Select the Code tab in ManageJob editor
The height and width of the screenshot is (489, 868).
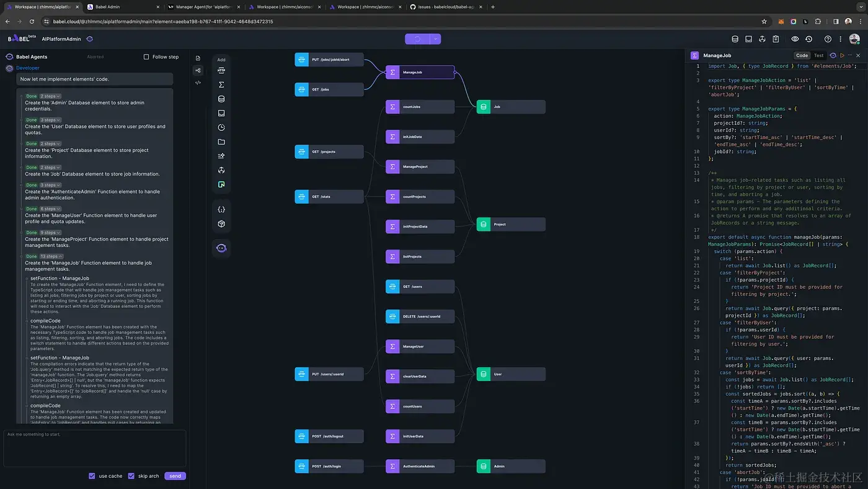(802, 56)
